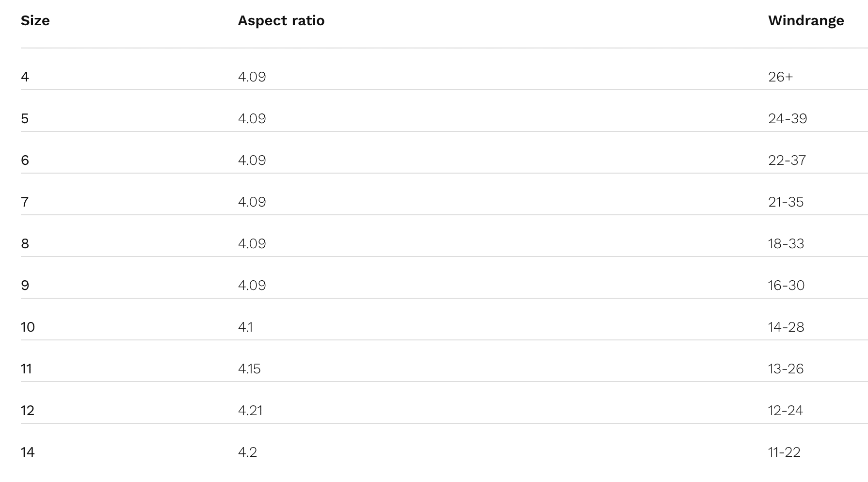
Task: Select size 14 in the Size column
Action: click(28, 452)
